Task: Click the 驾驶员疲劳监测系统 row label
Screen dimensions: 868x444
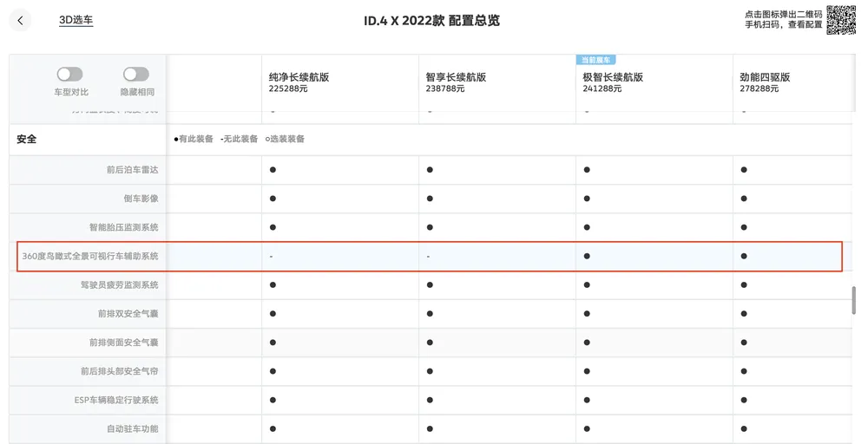Action: [120, 284]
